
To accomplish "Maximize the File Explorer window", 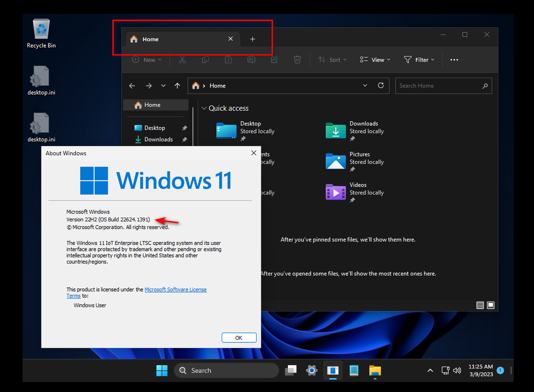I will (x=465, y=35).
